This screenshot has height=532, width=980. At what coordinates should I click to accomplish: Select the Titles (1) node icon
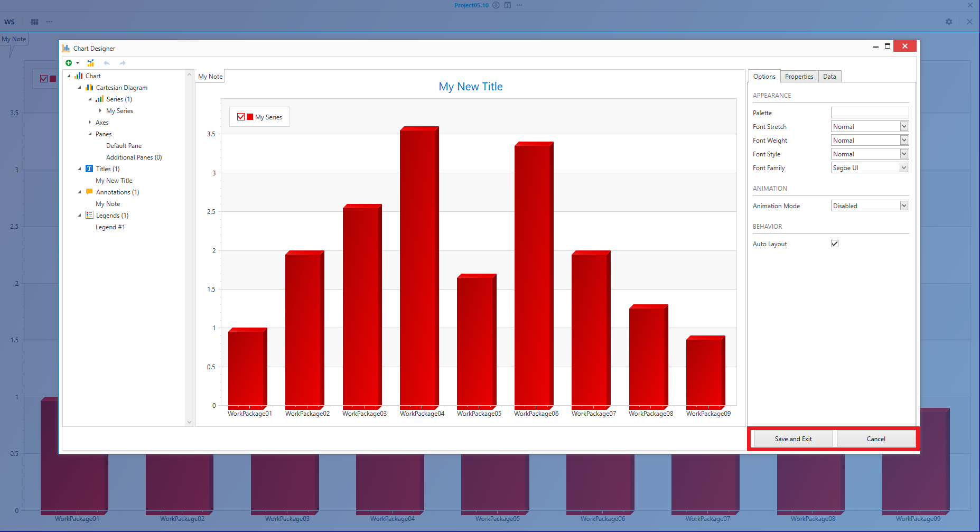[x=89, y=169]
